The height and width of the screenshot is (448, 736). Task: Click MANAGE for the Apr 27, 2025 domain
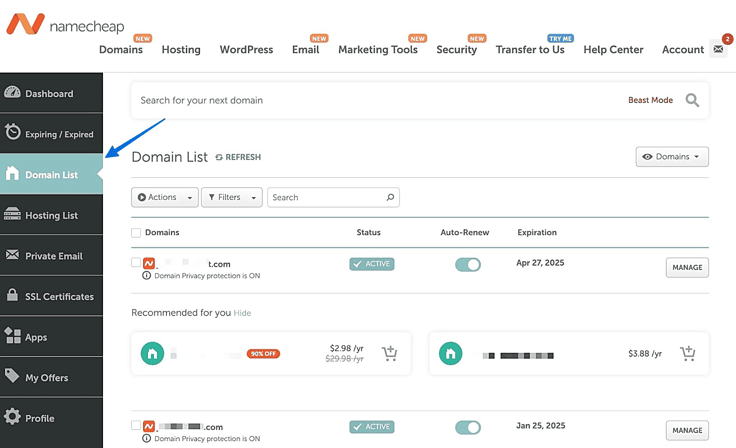point(687,267)
